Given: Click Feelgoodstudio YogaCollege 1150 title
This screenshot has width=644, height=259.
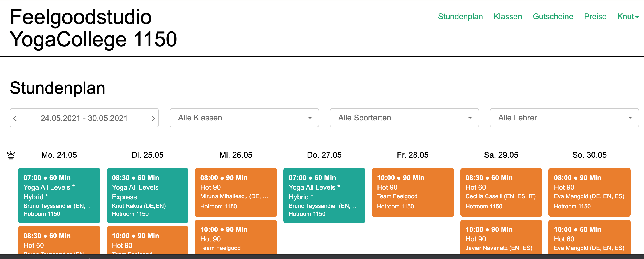Looking at the screenshot, I should click(x=93, y=28).
